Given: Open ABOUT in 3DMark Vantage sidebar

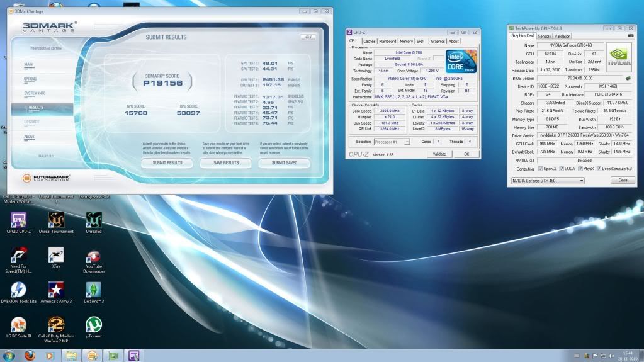Looking at the screenshot, I should (x=29, y=137).
